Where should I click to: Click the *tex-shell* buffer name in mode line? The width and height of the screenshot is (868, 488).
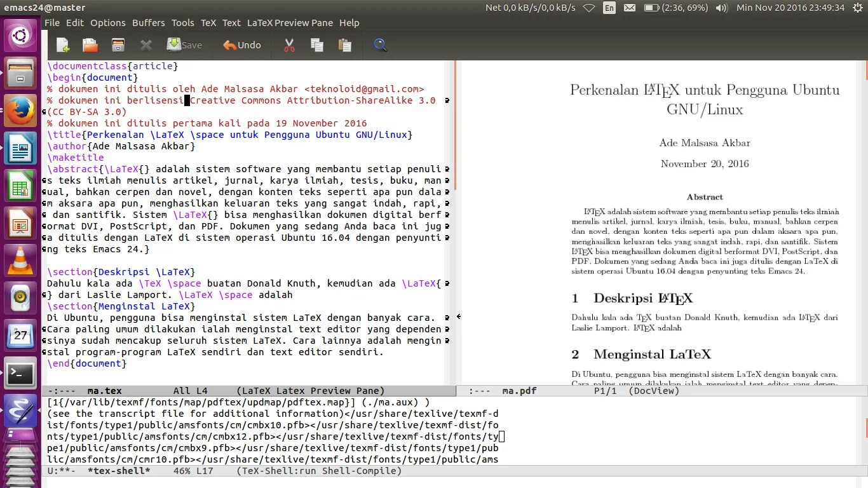click(119, 471)
